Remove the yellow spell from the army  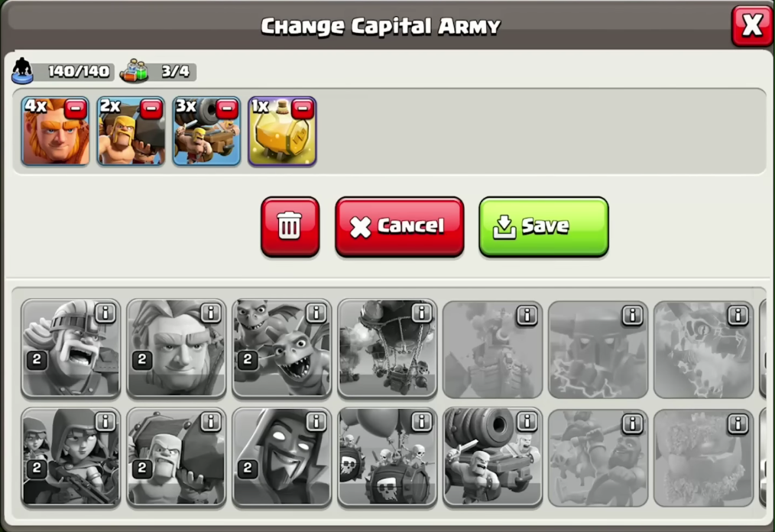303,109
